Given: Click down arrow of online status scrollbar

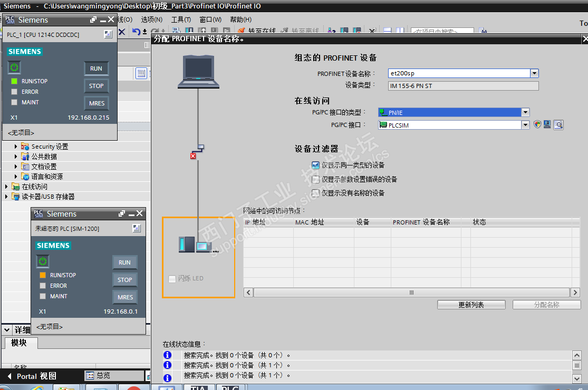Looking at the screenshot, I should 577,378.
